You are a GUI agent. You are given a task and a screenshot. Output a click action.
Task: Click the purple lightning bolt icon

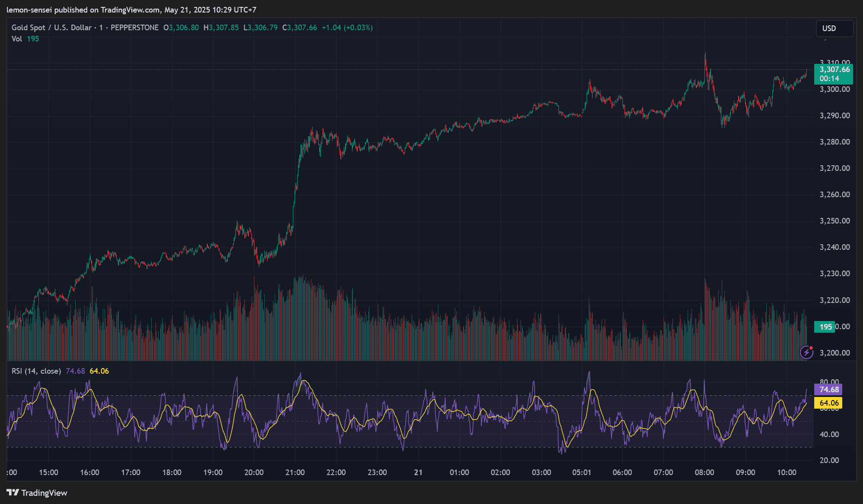point(806,352)
